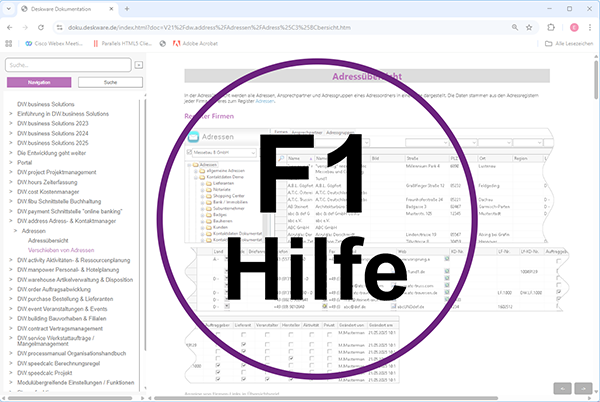Expand DW.cost Kostenmanager
The image size is (600, 402).
tap(11, 192)
